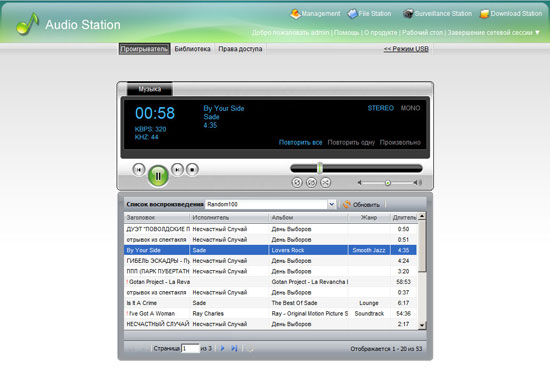Click the playlist scrollbar up arrow
Screen dimensions: 550x372
(422, 216)
